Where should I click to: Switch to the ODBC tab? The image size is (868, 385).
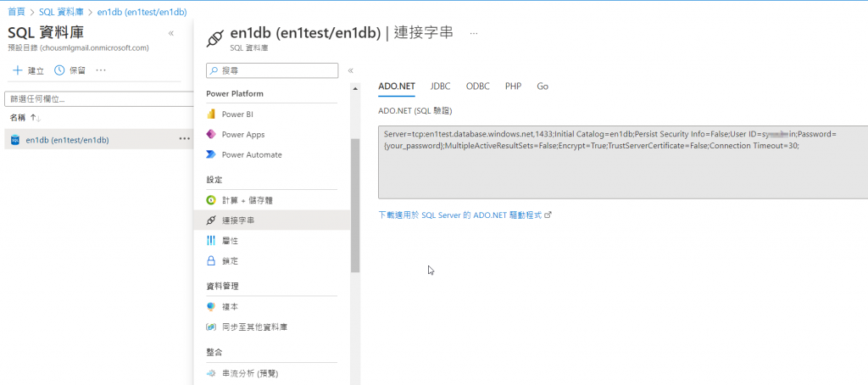(x=478, y=86)
